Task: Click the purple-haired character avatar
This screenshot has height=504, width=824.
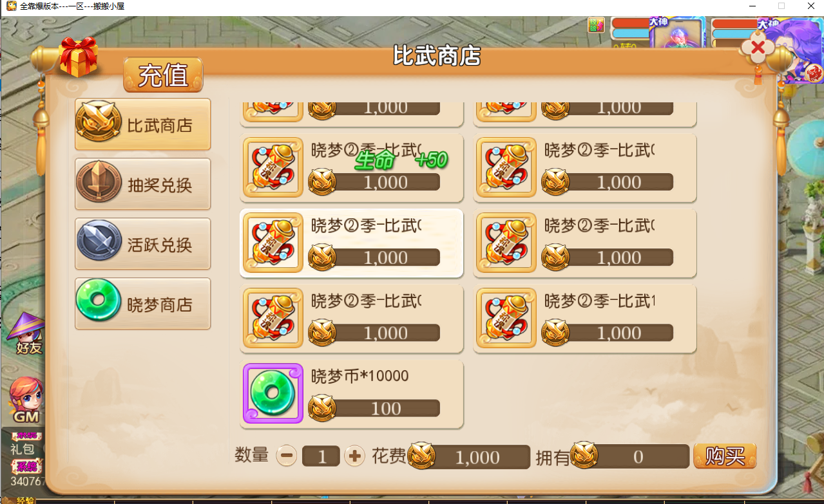Action: 792,50
